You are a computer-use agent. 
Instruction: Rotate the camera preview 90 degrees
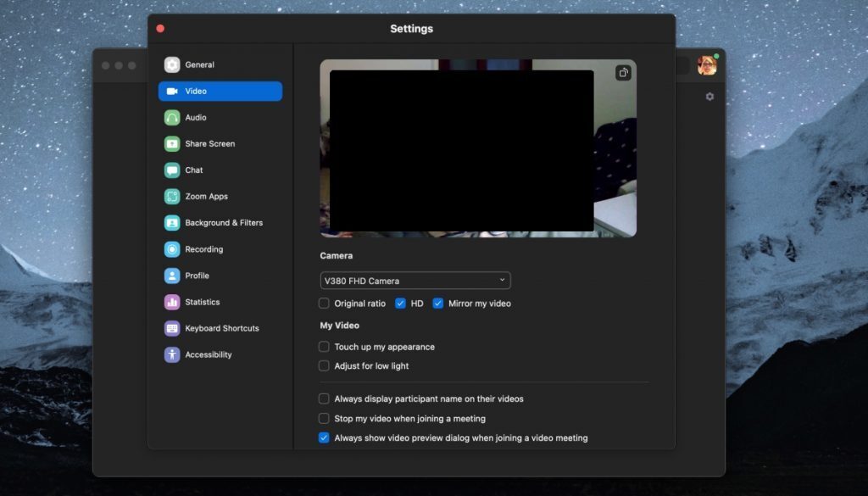[x=624, y=73]
